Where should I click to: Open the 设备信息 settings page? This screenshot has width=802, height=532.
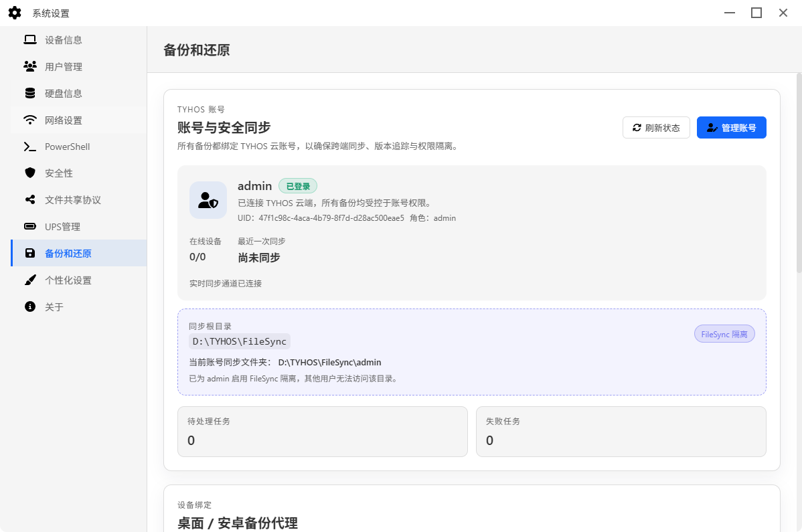(79, 40)
